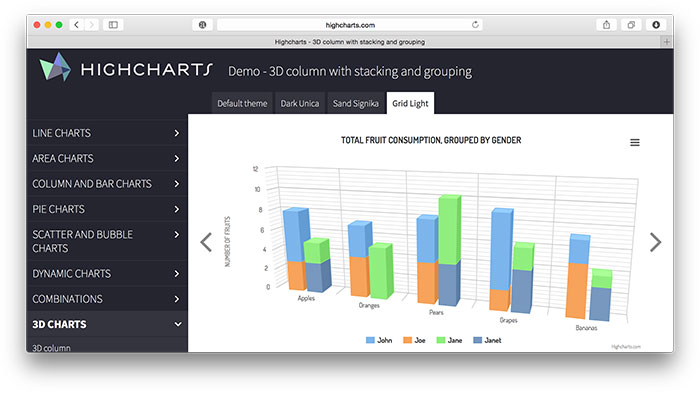Open the 3D column demo link
Viewport: 700px width, 393px height.
tap(51, 348)
